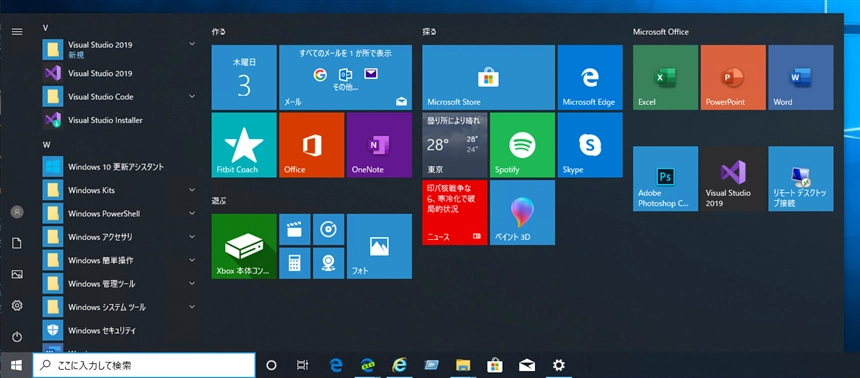This screenshot has width=860, height=378.
Task: Click the ここに入力して検索 search box
Action: (x=144, y=365)
